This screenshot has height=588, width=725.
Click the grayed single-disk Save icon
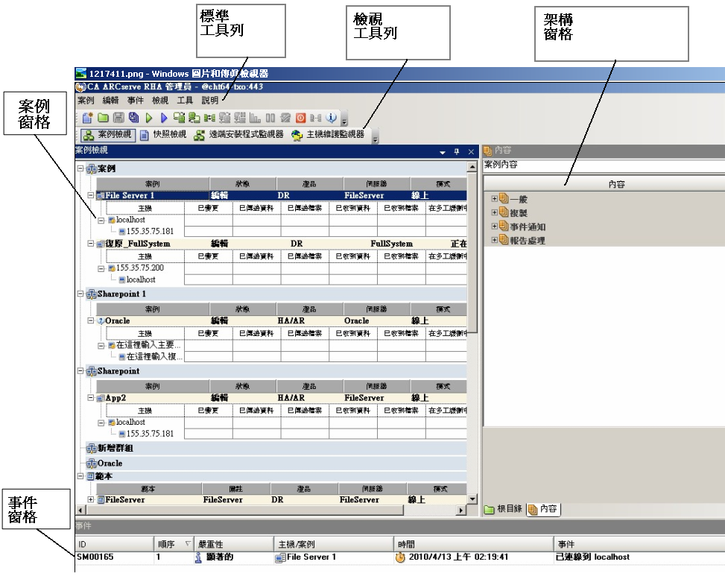118,118
